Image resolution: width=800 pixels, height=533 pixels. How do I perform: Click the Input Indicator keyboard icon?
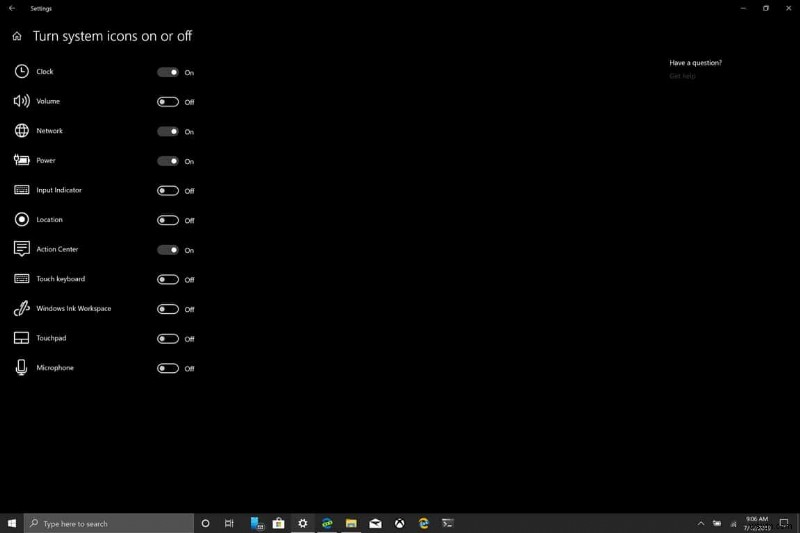[x=21, y=190]
